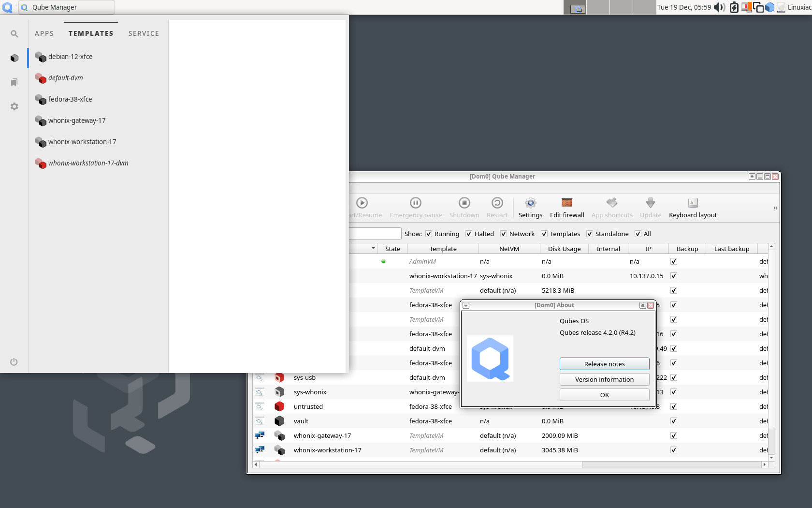Screen dimensions: 812x508
Task: Select the TEMPLATES tab
Action: (91, 33)
